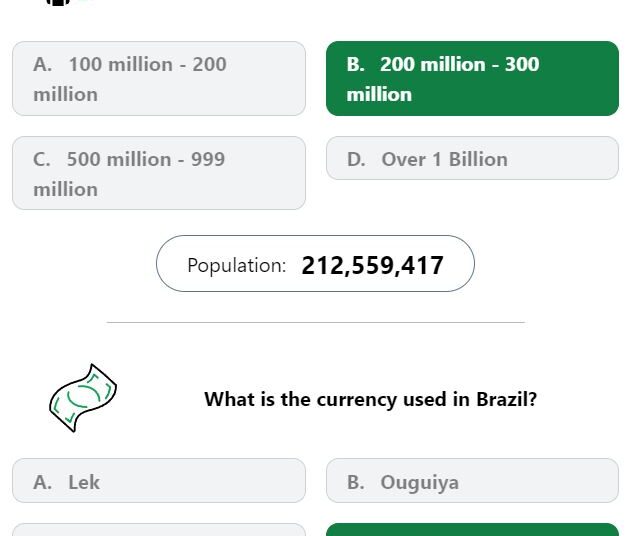Click the letter B label of the Ouguiya option

click(x=356, y=482)
